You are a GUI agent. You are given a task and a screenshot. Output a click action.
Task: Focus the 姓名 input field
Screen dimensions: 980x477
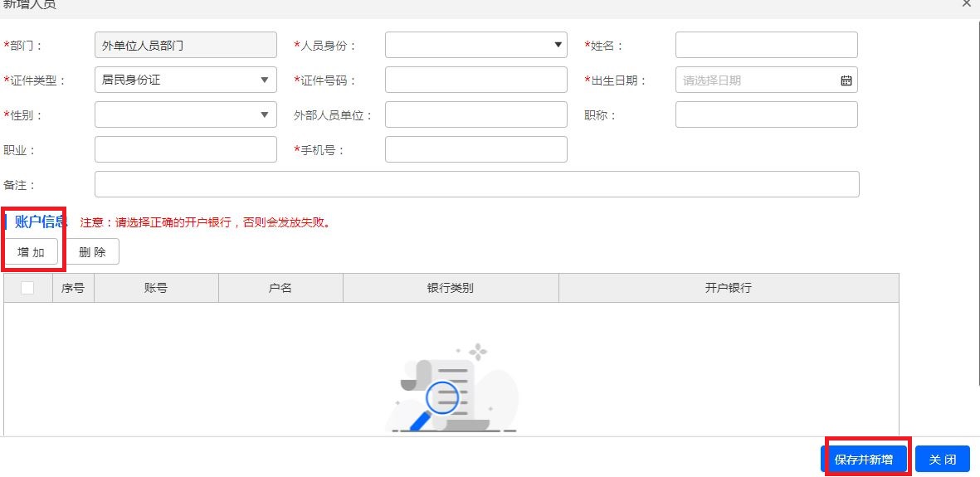click(x=765, y=45)
